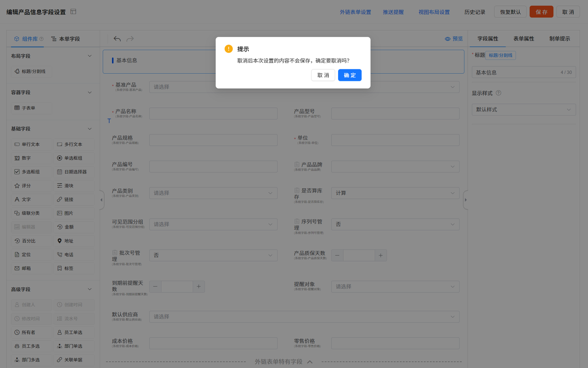Open the 显示样式 dropdown showing 默认样式
588x368 pixels.
[x=524, y=109]
